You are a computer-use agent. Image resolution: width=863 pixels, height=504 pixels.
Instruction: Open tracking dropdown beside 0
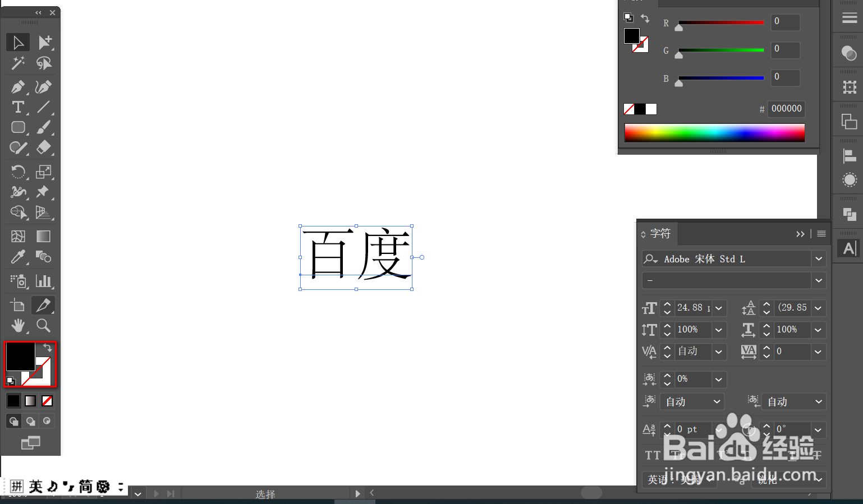pos(818,352)
